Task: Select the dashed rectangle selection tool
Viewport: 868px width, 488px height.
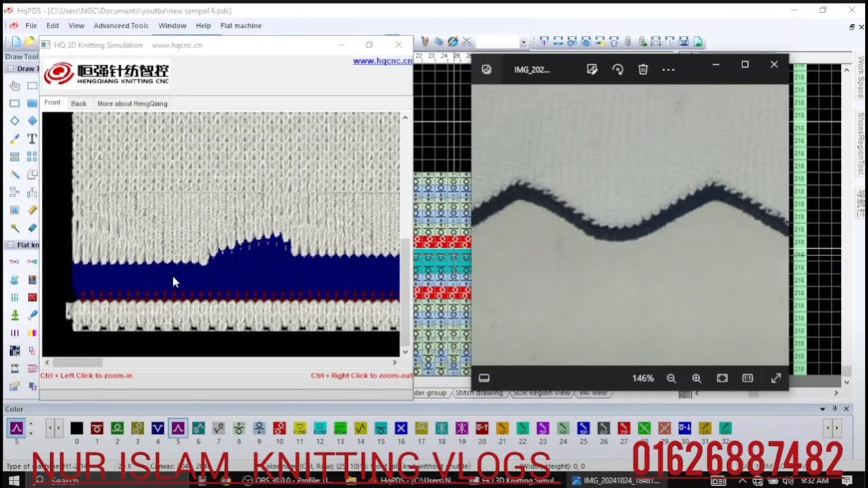Action: click(32, 86)
